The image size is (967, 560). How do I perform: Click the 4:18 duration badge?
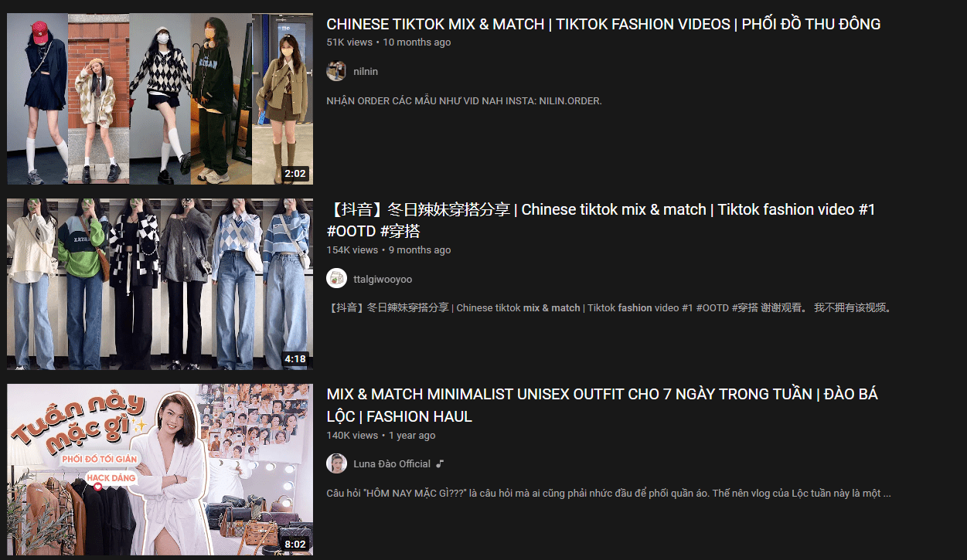click(x=295, y=358)
